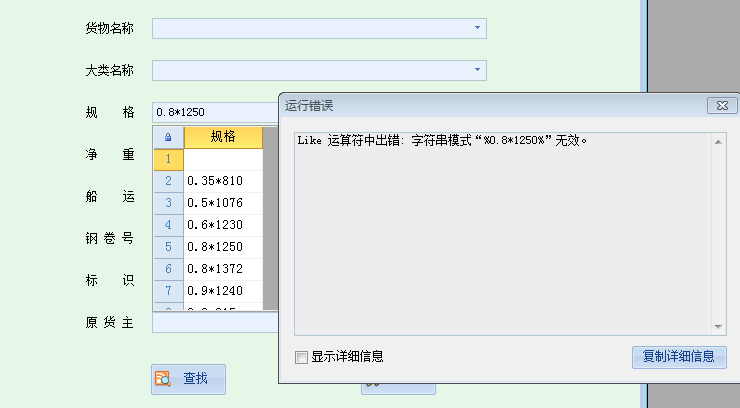Click scroll-up arrow in error message box
This screenshot has width=740, height=408.
(x=718, y=141)
